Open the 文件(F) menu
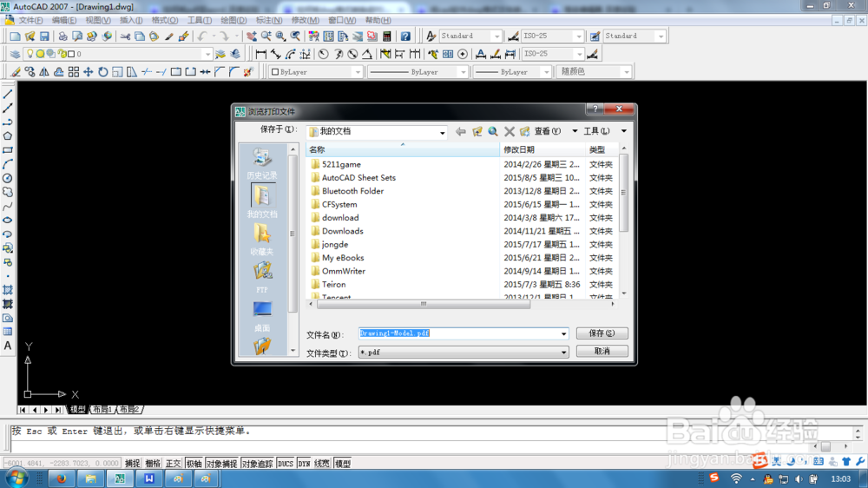Screen dimensions: 868x488 [30, 21]
